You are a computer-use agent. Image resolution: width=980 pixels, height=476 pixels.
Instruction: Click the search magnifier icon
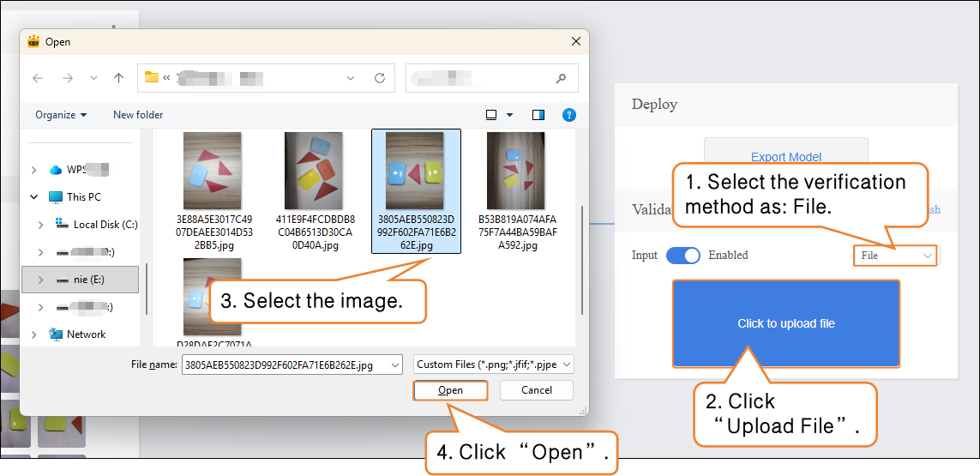coord(561,78)
